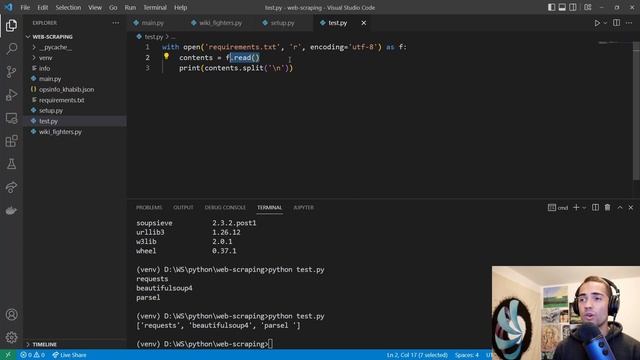Maximize the panel size chevron
The image size is (640, 360).
click(620, 207)
